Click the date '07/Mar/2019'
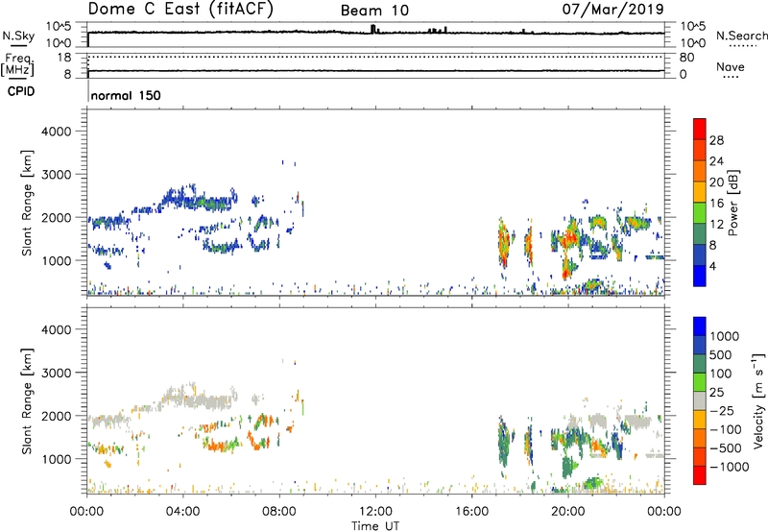Image resolution: width=768 pixels, height=532 pixels. click(612, 10)
